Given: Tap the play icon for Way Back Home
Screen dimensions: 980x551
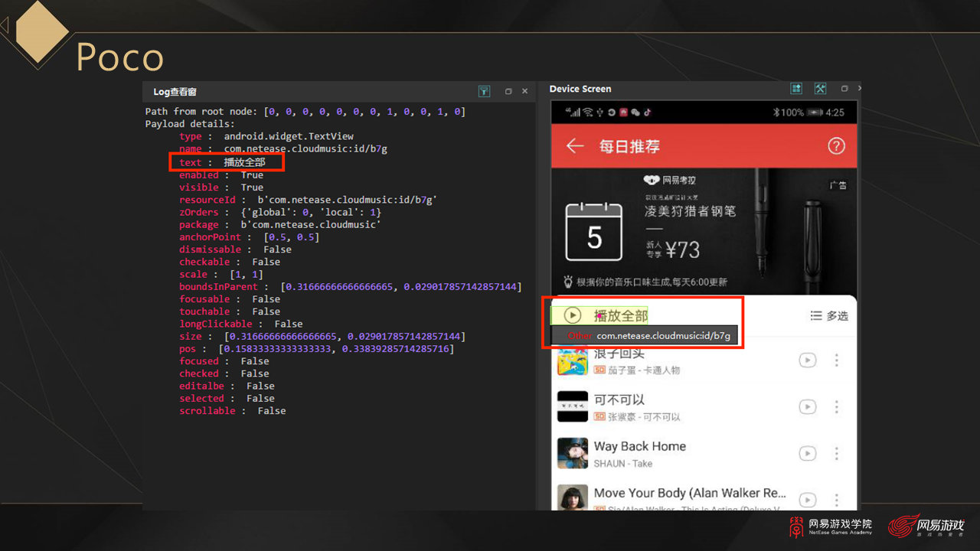Looking at the screenshot, I should click(807, 454).
